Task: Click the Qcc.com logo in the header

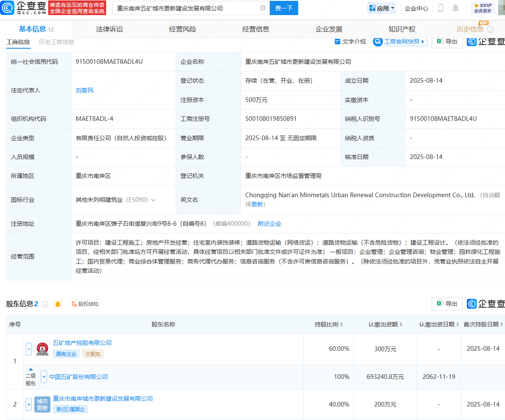Action: 23,8
